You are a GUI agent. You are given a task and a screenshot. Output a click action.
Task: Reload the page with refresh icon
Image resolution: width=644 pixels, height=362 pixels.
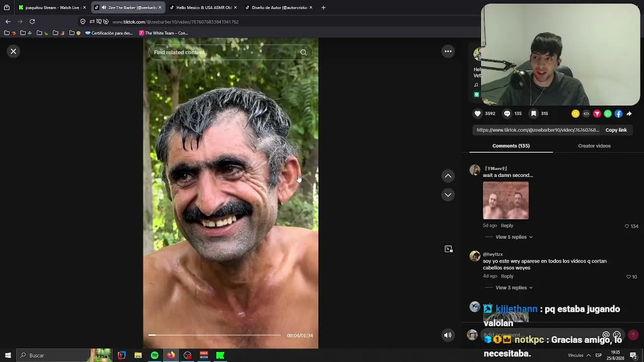pos(32,22)
